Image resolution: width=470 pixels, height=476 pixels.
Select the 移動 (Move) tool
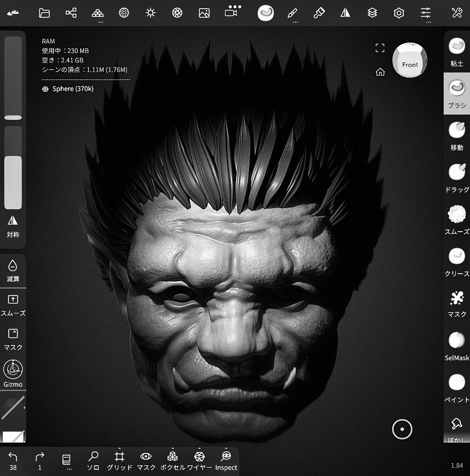[457, 136]
